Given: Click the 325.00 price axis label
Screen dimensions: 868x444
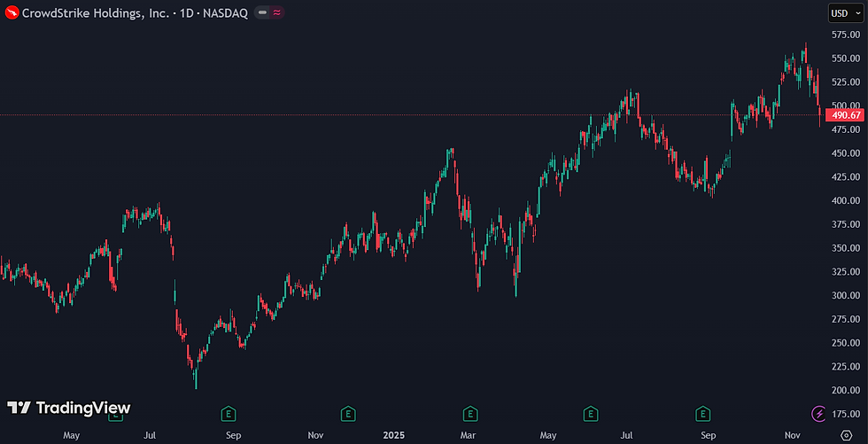Looking at the screenshot, I should pyautogui.click(x=847, y=272).
